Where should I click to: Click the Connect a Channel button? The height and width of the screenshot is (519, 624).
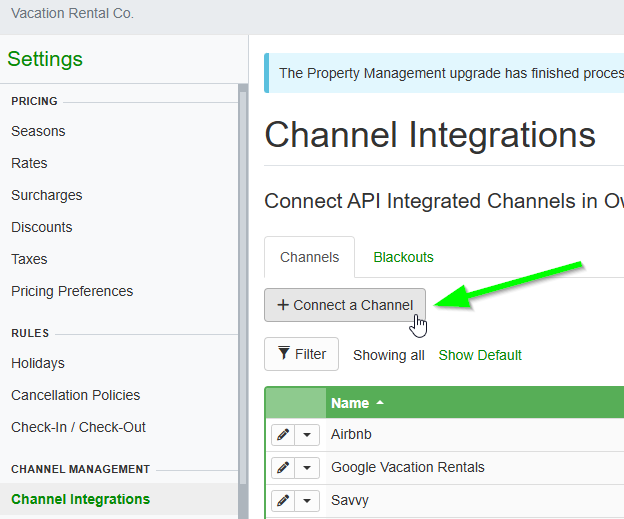tap(345, 305)
